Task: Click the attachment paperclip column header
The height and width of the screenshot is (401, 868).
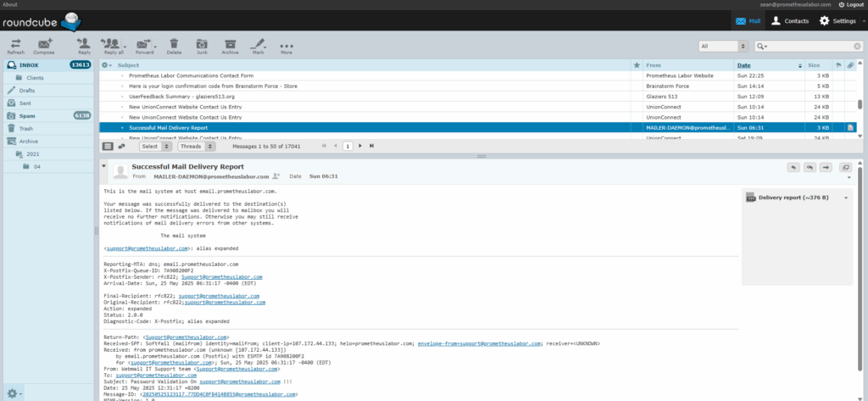Action: click(x=850, y=65)
